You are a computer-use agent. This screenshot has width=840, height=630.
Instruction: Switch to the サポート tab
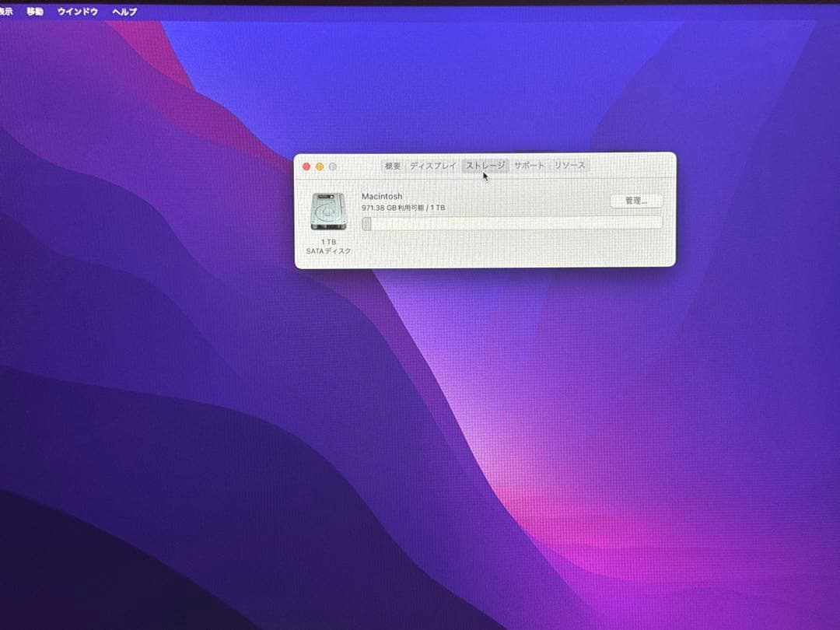530,166
